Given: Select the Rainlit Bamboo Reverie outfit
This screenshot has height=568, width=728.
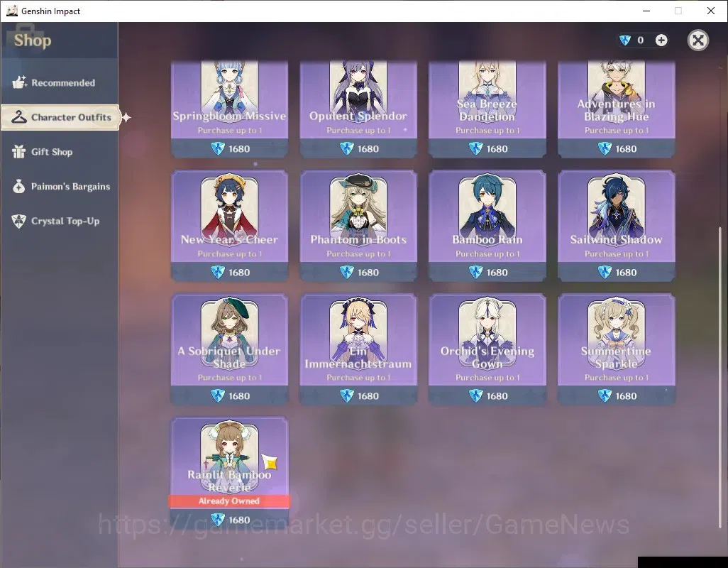Looking at the screenshot, I should coord(229,473).
